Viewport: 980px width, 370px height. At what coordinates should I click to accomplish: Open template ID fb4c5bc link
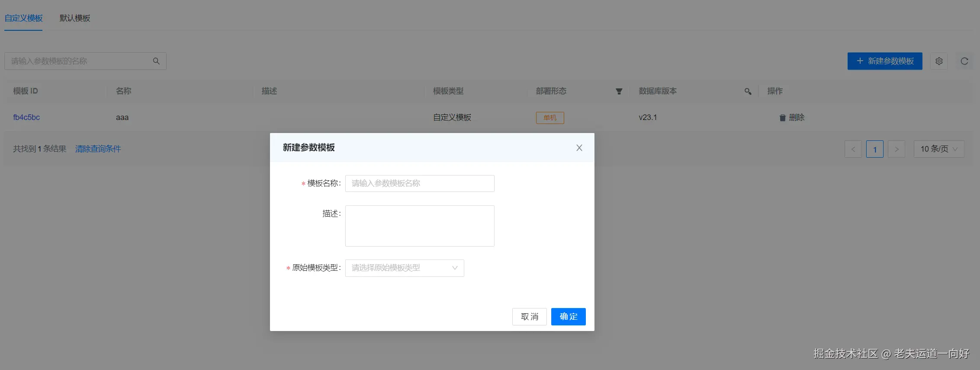(x=26, y=117)
